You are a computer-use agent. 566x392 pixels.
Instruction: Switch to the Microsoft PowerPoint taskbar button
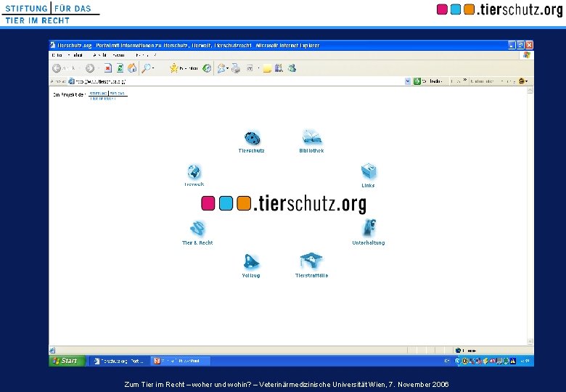click(179, 361)
